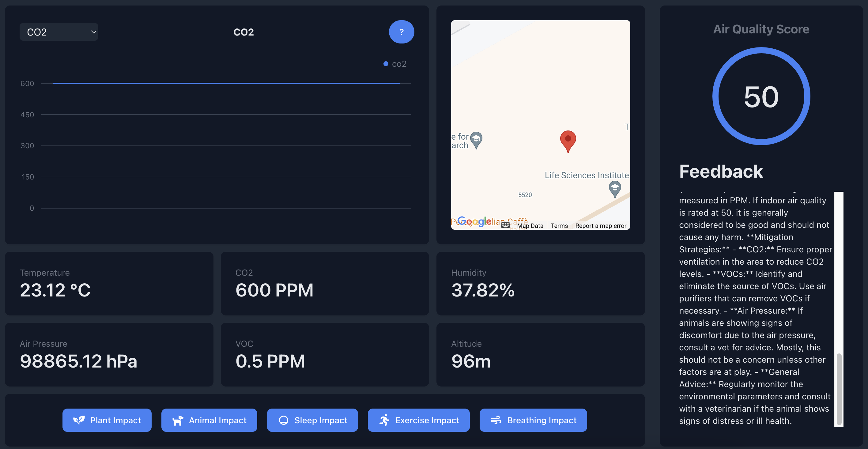Screen dimensions: 868x449
Task: Click the Air Quality Score circle
Action: [x=761, y=96]
